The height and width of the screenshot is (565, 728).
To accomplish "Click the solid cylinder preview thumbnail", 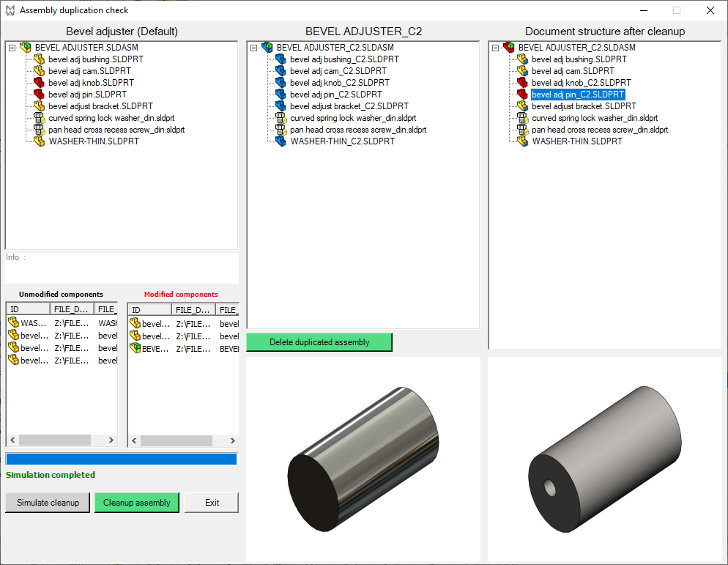I will [x=363, y=459].
